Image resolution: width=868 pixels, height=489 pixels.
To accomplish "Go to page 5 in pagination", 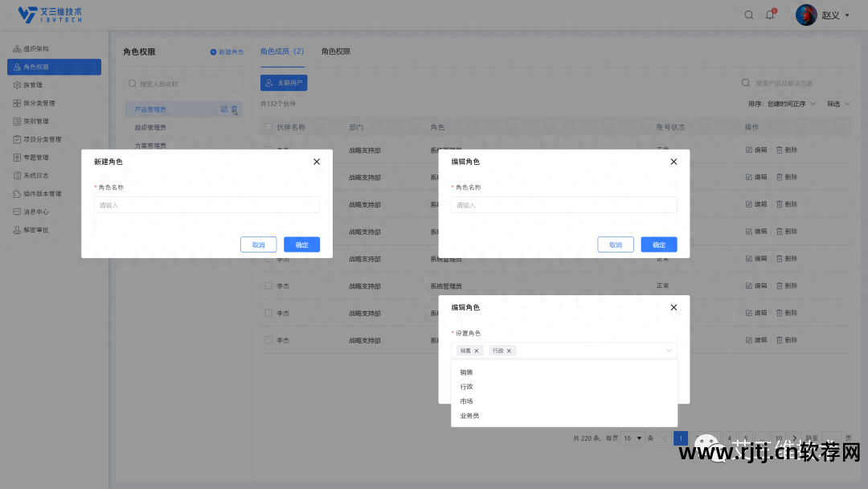I will click(x=746, y=438).
